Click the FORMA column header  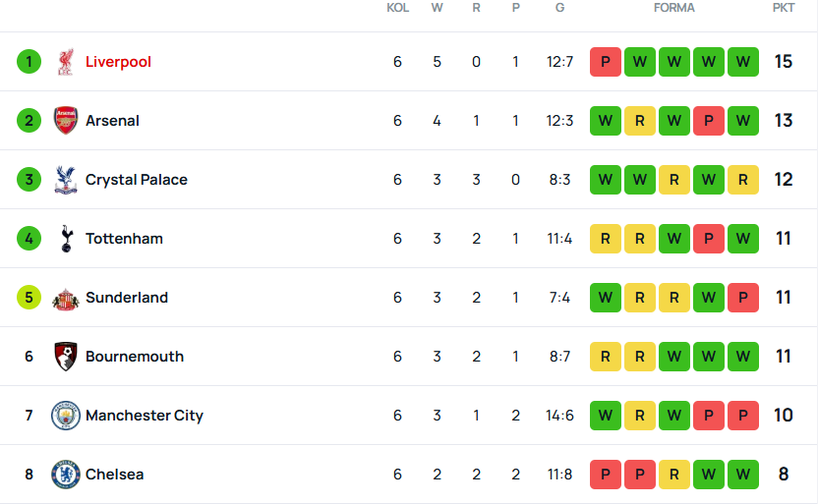[x=674, y=8]
